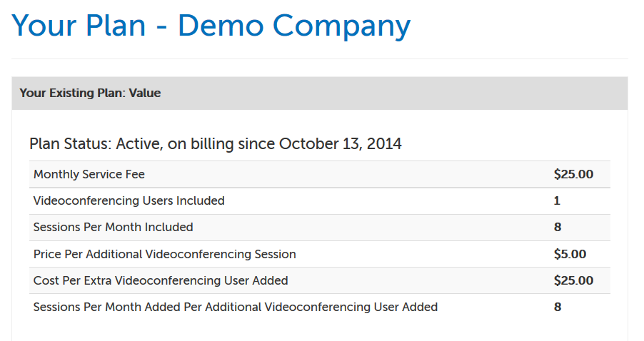Click the value 8 in the last row
The image size is (644, 341).
point(558,307)
